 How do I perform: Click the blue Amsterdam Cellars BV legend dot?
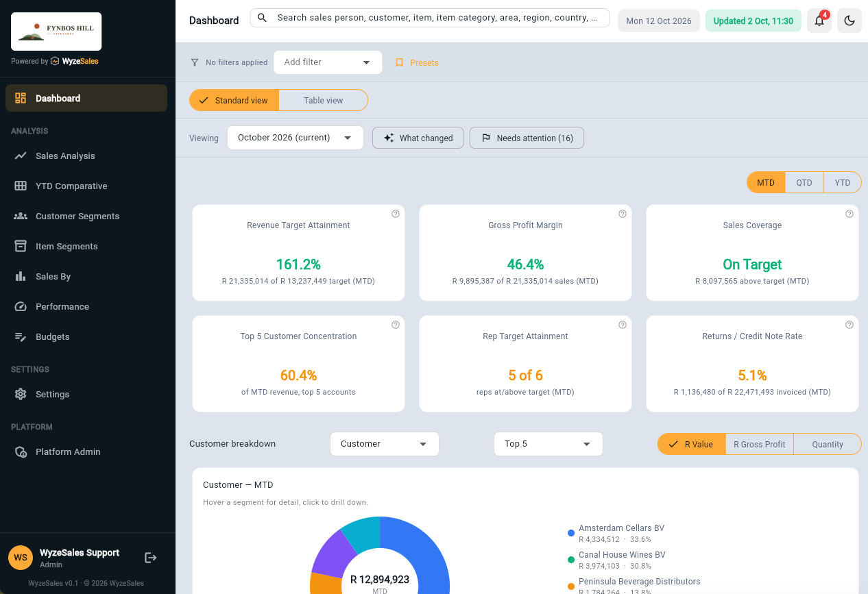coord(571,533)
